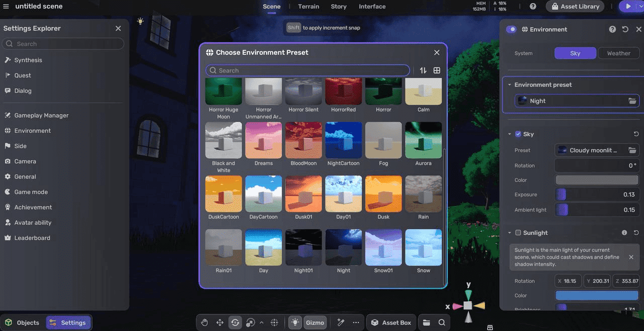644x331 pixels.
Task: Open the help icon in top bar
Action: [533, 7]
